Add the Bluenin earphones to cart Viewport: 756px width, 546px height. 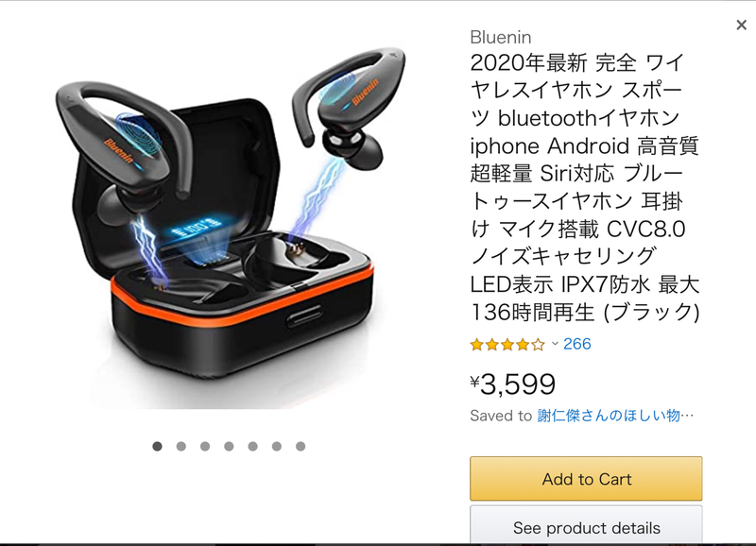[x=586, y=479]
